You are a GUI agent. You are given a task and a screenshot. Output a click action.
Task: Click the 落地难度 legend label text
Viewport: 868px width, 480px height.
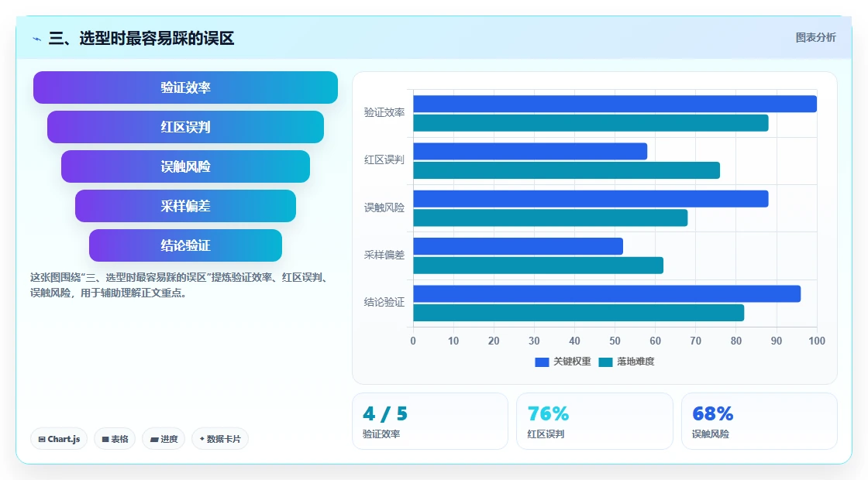pyautogui.click(x=635, y=362)
